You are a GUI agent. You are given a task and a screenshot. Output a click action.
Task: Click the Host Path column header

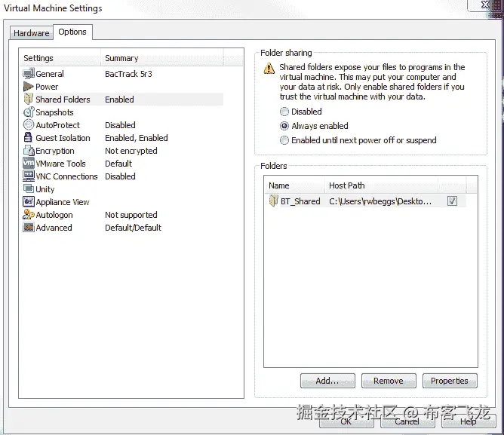tap(381, 185)
